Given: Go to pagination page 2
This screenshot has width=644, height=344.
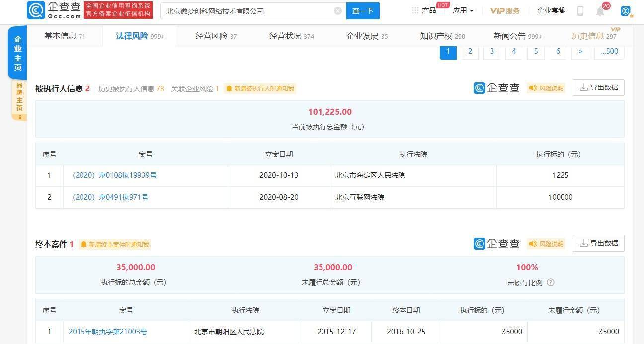Looking at the screenshot, I should pos(470,51).
